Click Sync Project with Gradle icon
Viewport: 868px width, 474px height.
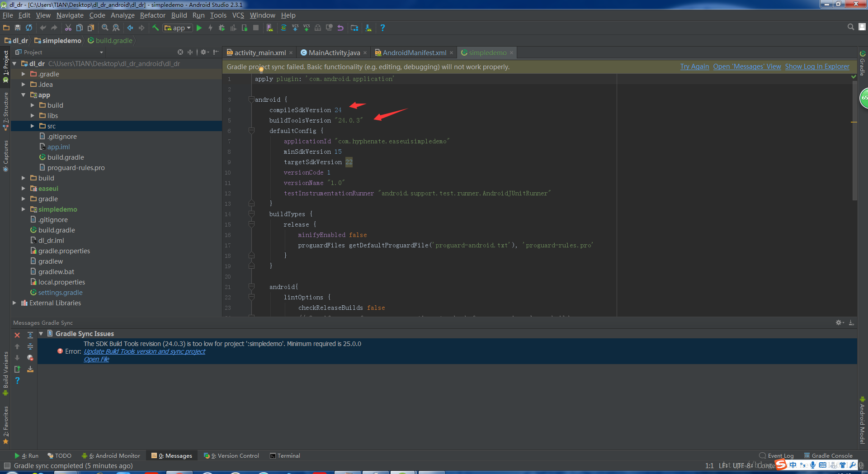click(x=283, y=28)
